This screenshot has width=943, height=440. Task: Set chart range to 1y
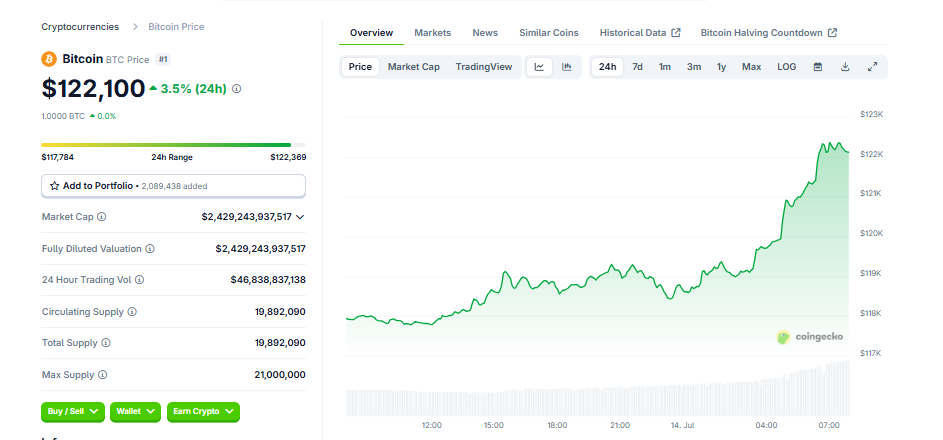(722, 67)
